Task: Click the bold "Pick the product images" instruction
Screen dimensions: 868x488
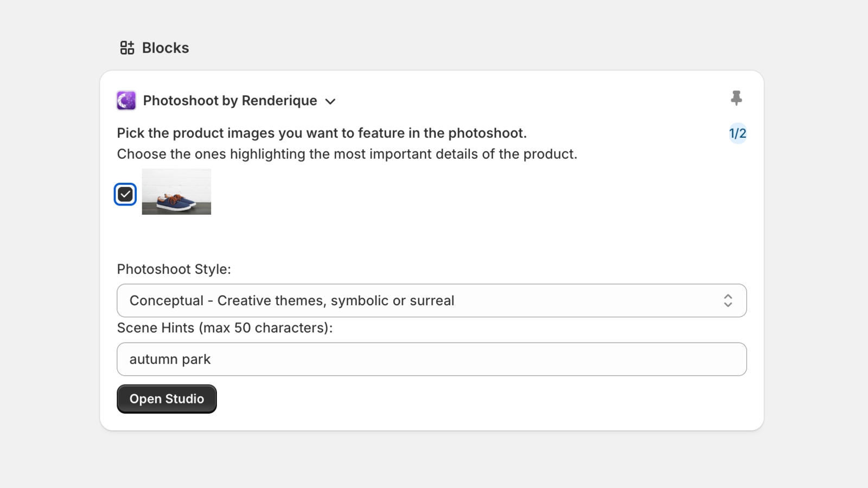Action: click(322, 133)
